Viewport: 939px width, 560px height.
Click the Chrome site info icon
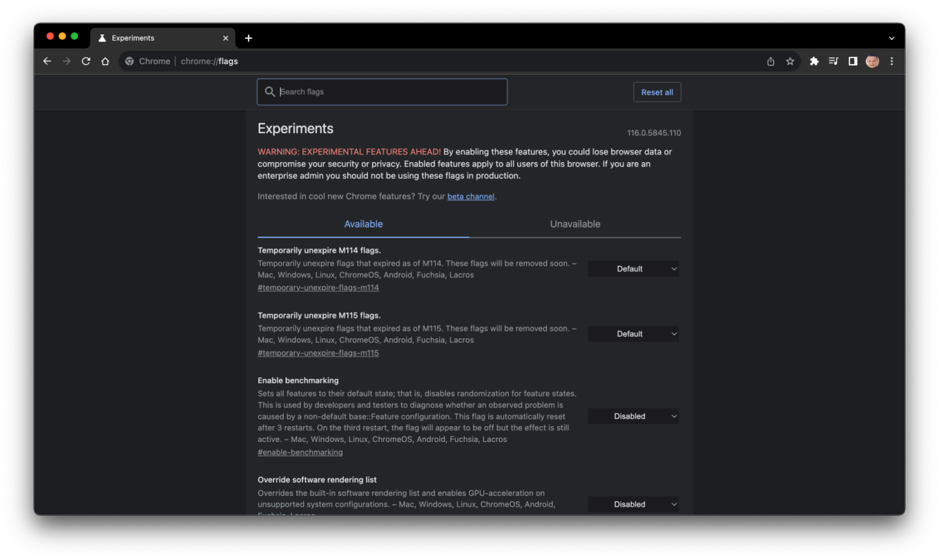[129, 61]
